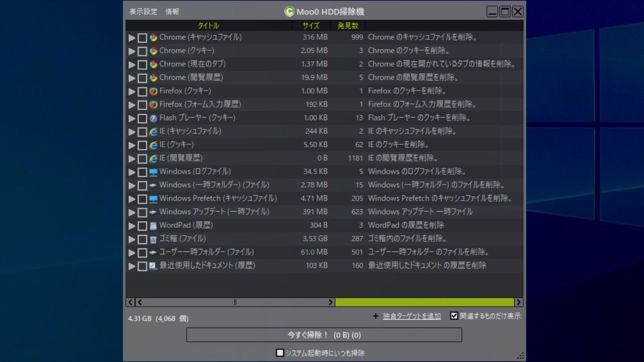Sort by the サイズ column header
This screenshot has width=644, height=362.
coord(311,26)
